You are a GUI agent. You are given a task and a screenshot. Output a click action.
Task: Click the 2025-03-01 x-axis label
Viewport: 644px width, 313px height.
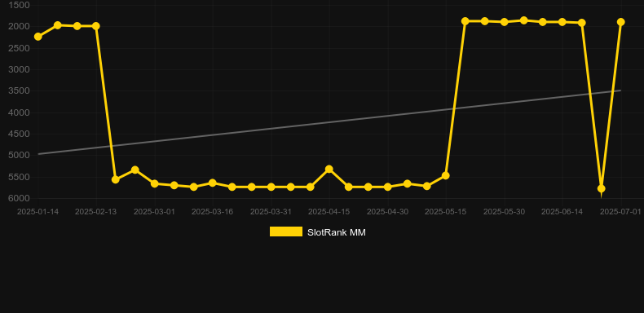pyautogui.click(x=154, y=212)
